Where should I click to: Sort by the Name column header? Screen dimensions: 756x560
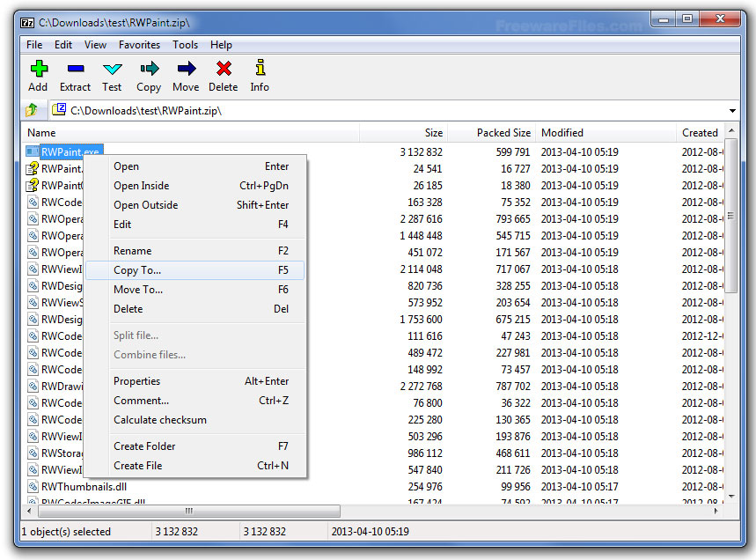tap(190, 133)
